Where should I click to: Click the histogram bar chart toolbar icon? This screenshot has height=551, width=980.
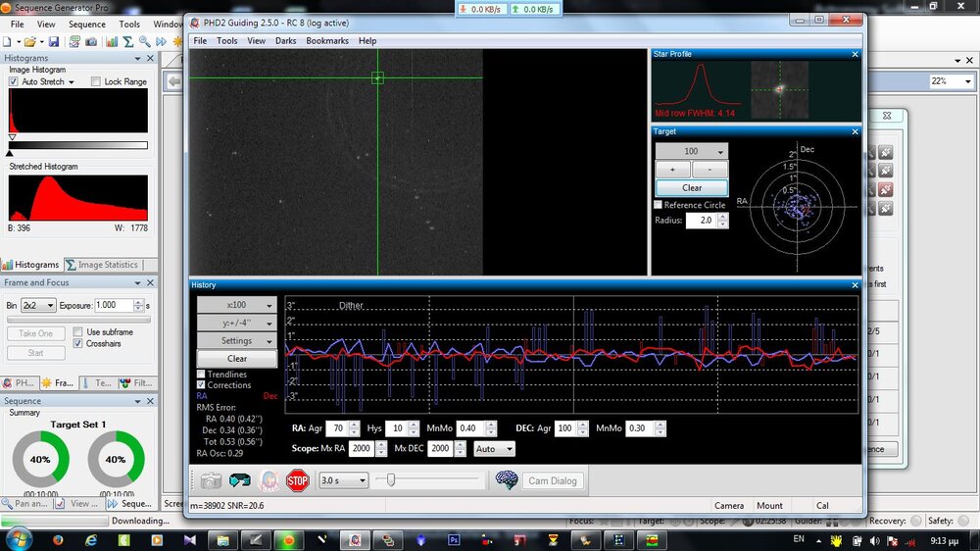pos(112,42)
